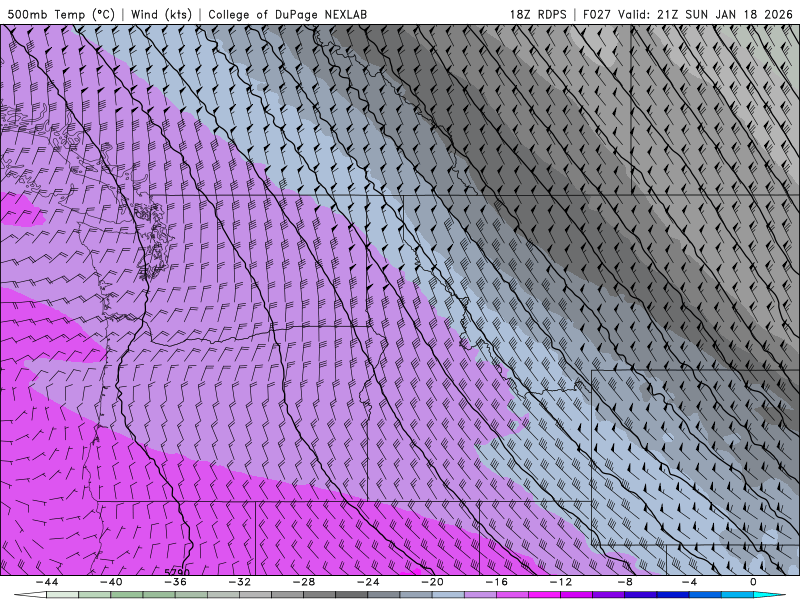This screenshot has height=600, width=800.
Task: Click the '5790' height contour label
Action: point(178,572)
